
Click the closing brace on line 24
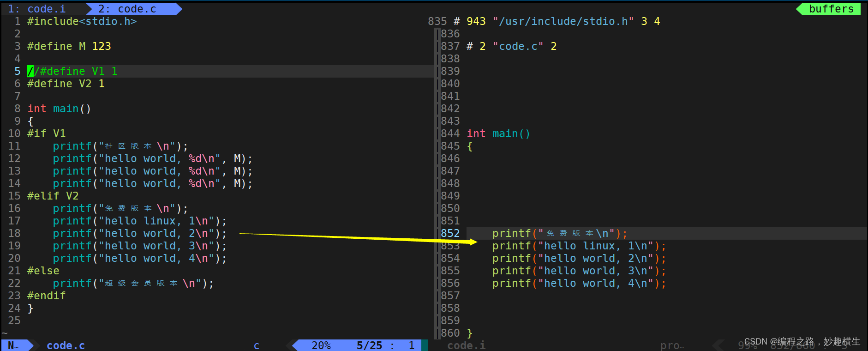[30, 308]
